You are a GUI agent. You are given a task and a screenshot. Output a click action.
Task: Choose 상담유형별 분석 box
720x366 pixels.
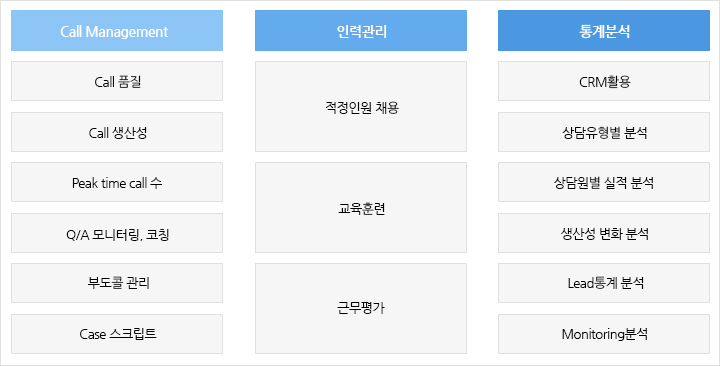[x=604, y=132]
